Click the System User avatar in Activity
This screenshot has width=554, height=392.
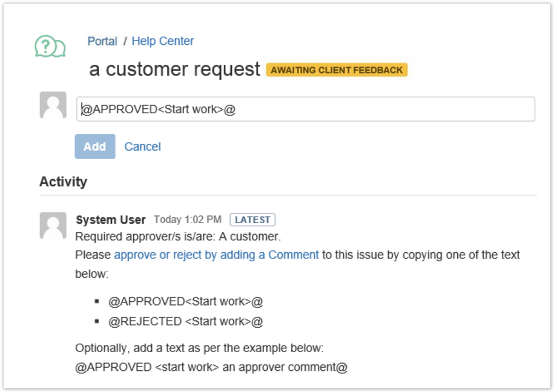(53, 226)
